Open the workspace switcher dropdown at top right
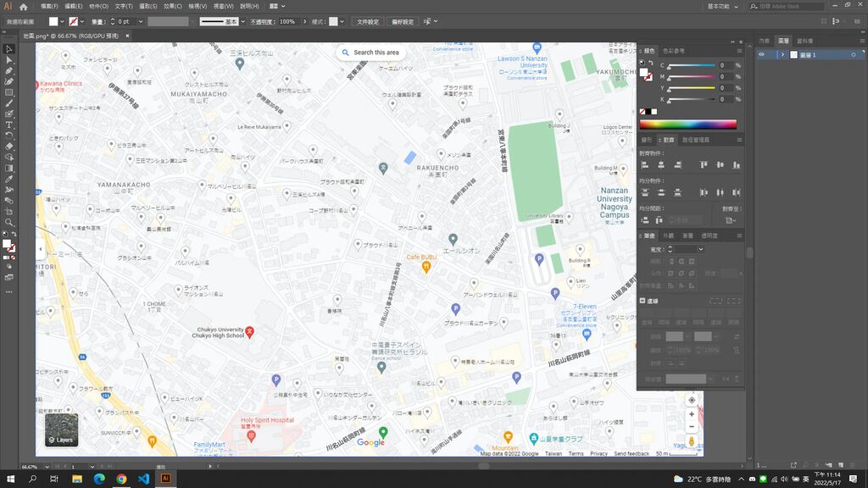Screen dimensions: 868x488 pyautogui.click(x=723, y=7)
